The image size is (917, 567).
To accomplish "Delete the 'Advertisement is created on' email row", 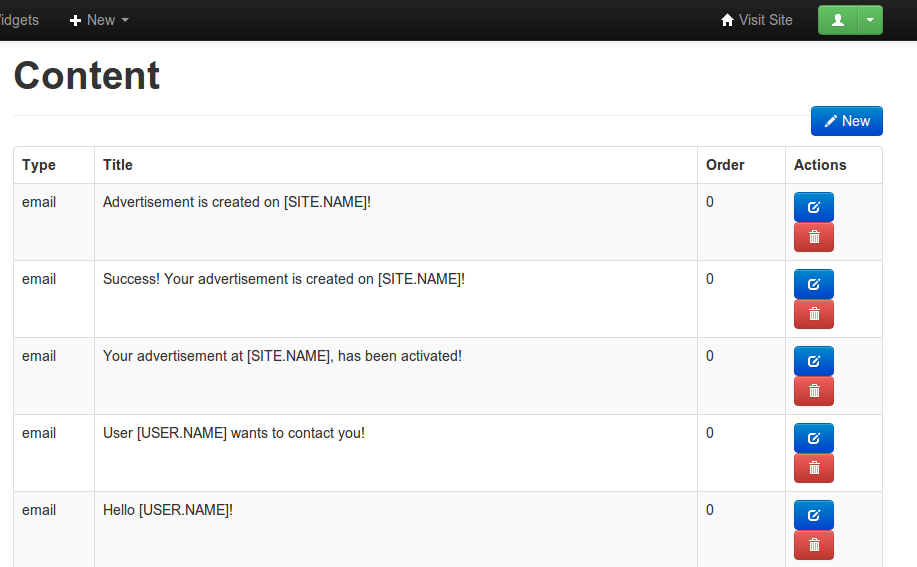I will tap(813, 237).
